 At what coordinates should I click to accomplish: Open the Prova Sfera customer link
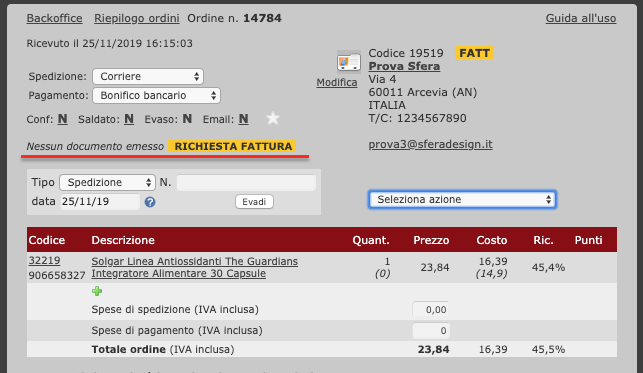(x=404, y=66)
